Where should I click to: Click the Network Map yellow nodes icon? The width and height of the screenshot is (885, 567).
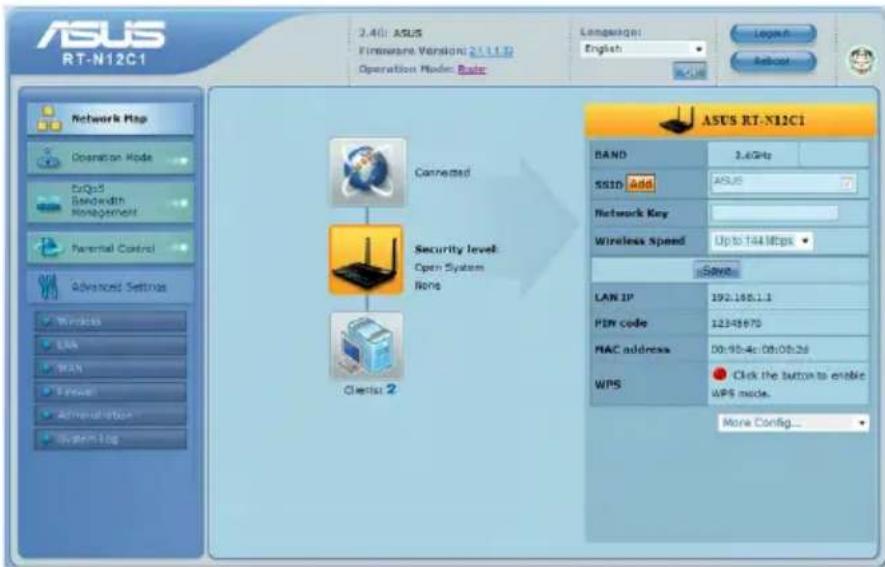coord(49,119)
